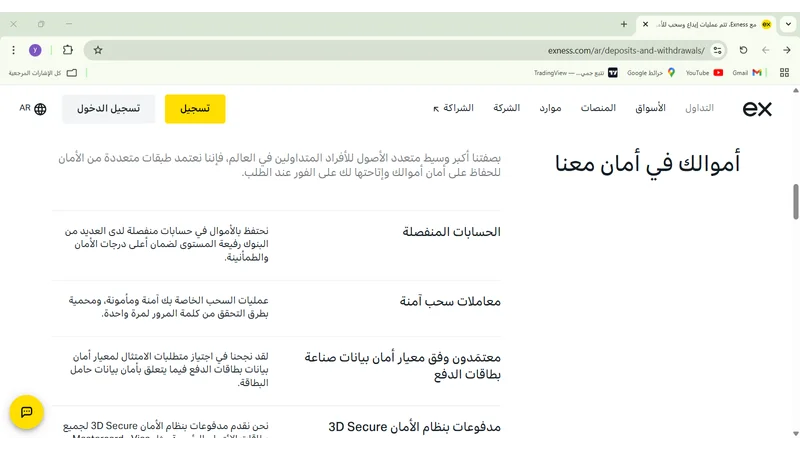
Task: Click the globe language icon
Action: 40,108
